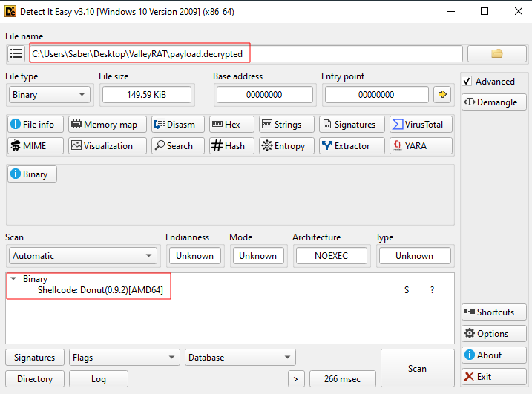The height and width of the screenshot is (394, 532).
Task: Click the ? link in result row
Action: (432, 290)
